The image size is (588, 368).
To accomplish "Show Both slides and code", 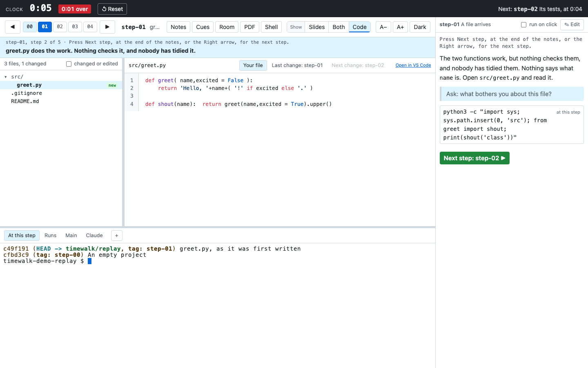I will pos(339,27).
